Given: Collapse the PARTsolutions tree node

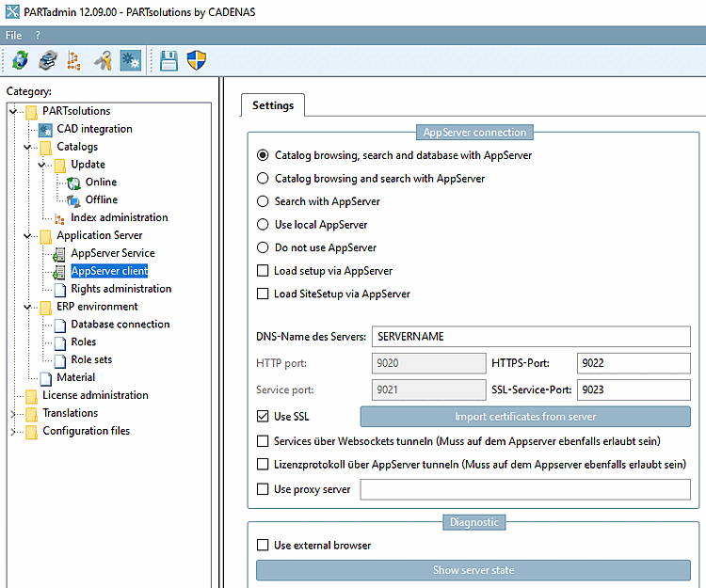Looking at the screenshot, I should coord(13,111).
